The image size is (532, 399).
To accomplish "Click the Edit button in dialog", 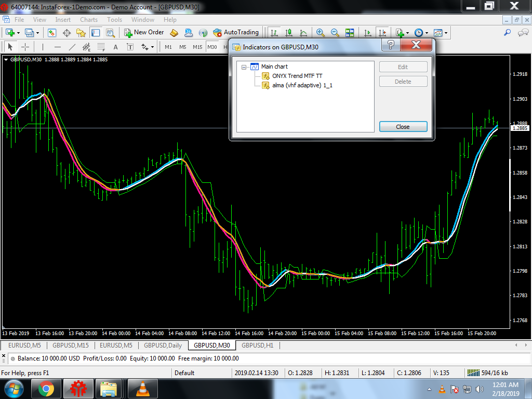I will (403, 67).
